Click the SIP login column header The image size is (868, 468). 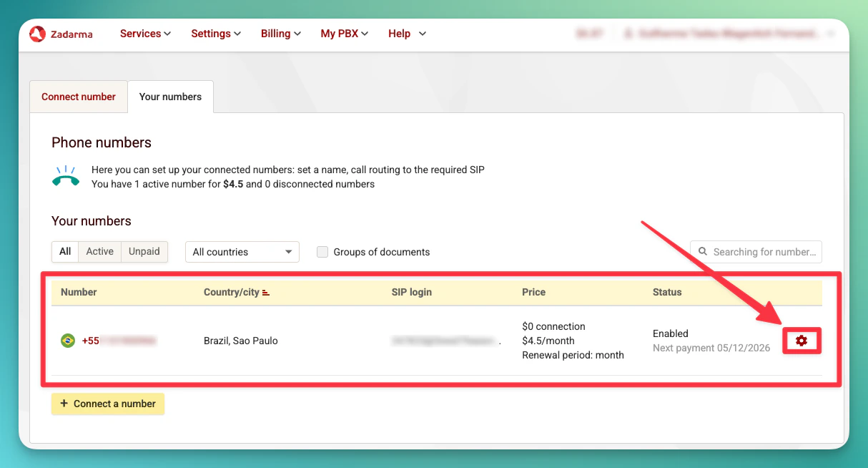click(x=412, y=292)
